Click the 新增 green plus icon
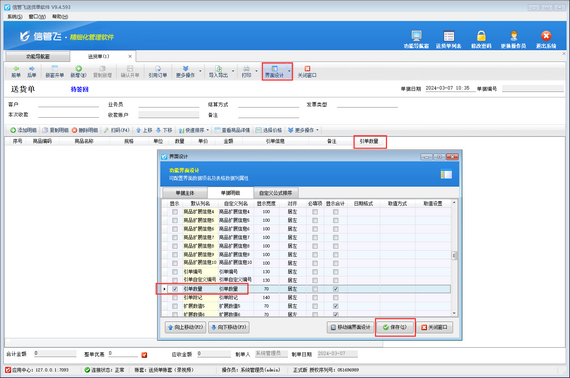 point(79,68)
